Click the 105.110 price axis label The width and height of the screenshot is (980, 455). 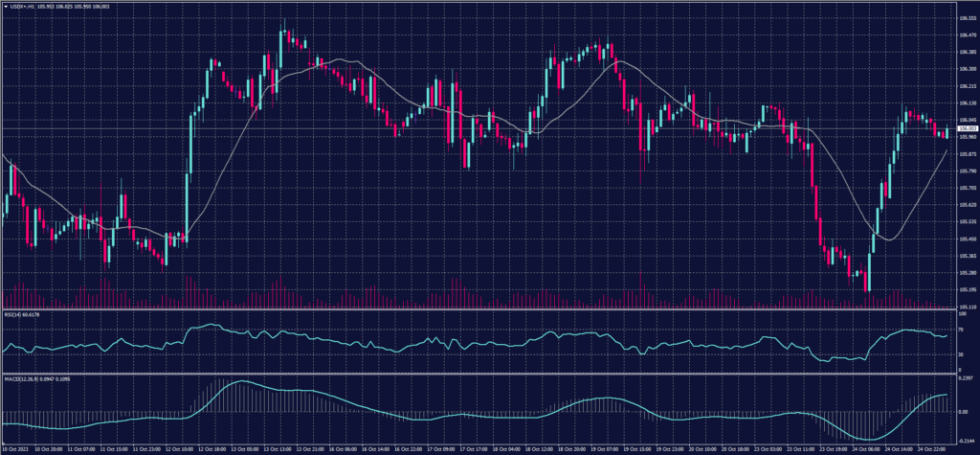(x=967, y=307)
